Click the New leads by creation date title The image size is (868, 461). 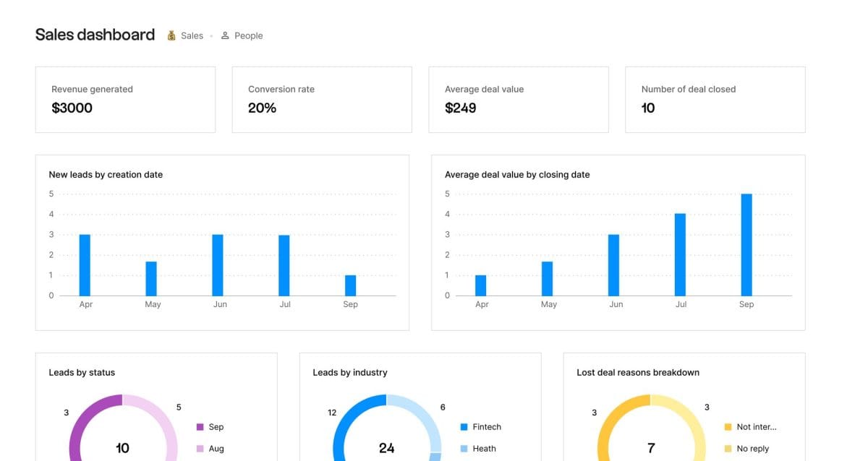click(x=106, y=175)
